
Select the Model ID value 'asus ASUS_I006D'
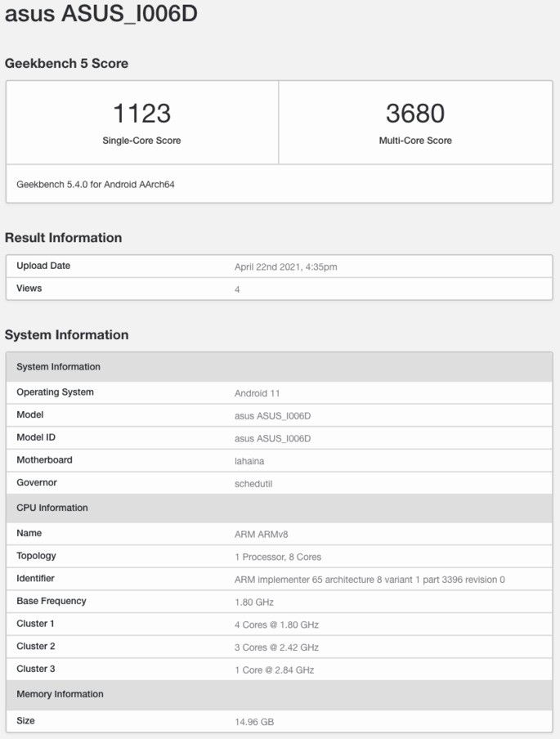click(x=273, y=438)
